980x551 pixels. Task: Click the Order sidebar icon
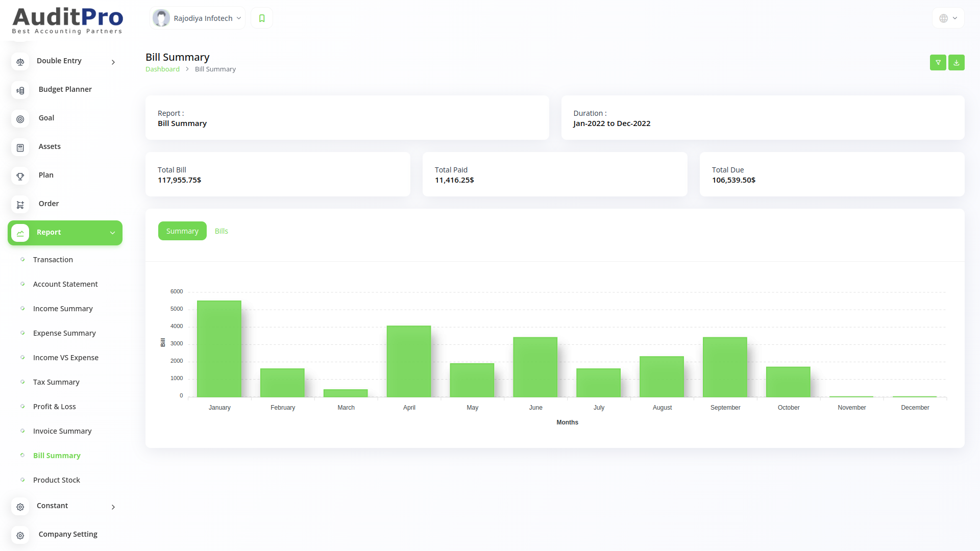tap(20, 204)
